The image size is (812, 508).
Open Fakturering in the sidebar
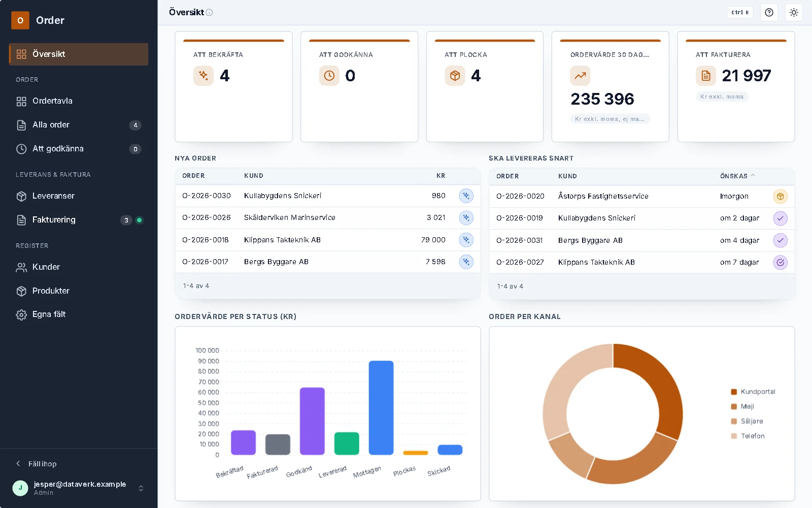pos(79,220)
